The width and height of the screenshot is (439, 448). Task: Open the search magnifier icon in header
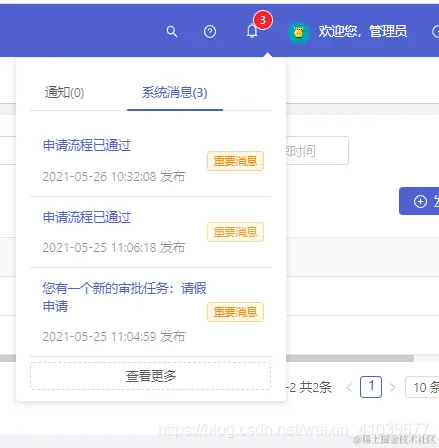point(172,32)
